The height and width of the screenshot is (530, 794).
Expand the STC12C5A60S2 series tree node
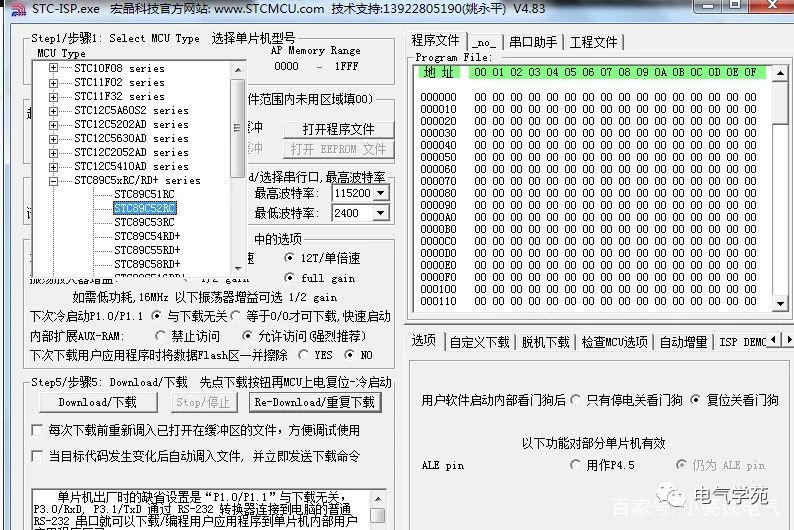53,110
